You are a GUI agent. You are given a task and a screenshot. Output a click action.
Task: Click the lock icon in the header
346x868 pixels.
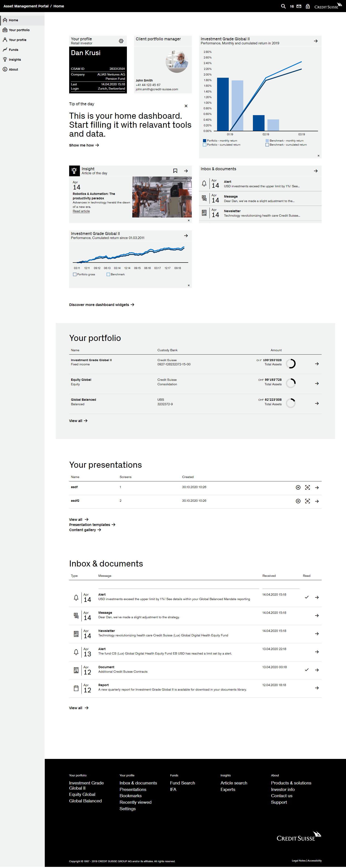click(x=308, y=6)
